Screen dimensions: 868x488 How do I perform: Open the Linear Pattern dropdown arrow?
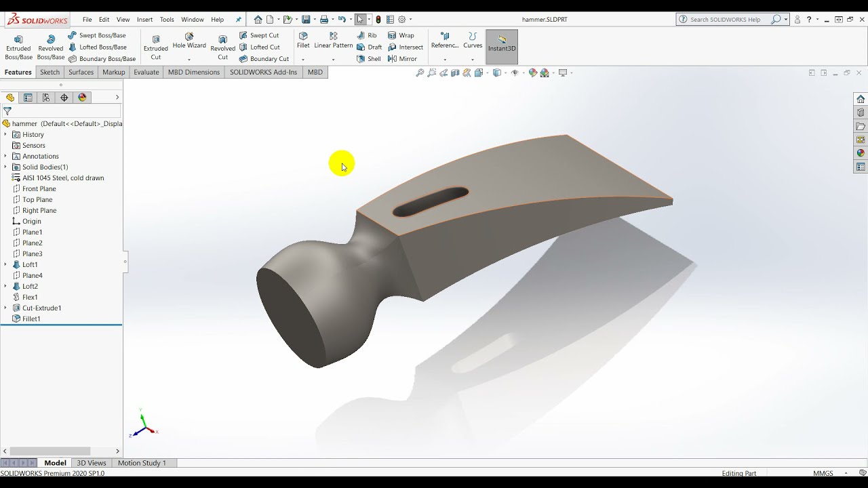(x=333, y=59)
